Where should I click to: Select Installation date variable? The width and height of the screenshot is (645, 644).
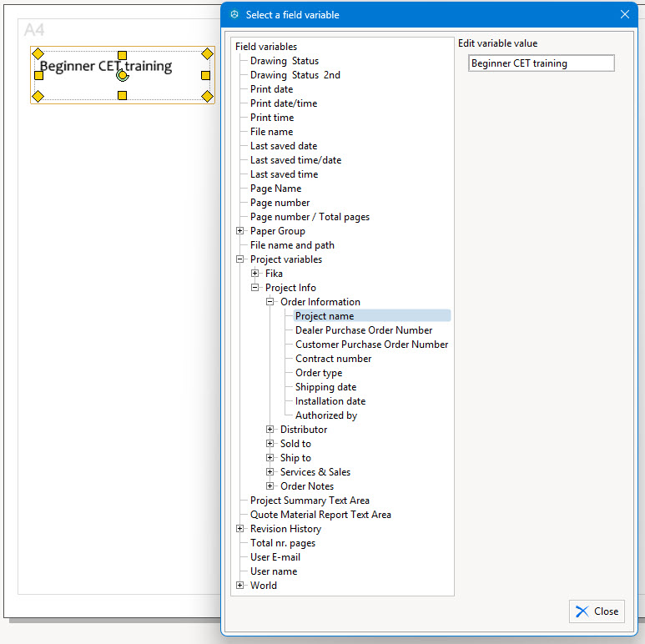click(x=330, y=401)
